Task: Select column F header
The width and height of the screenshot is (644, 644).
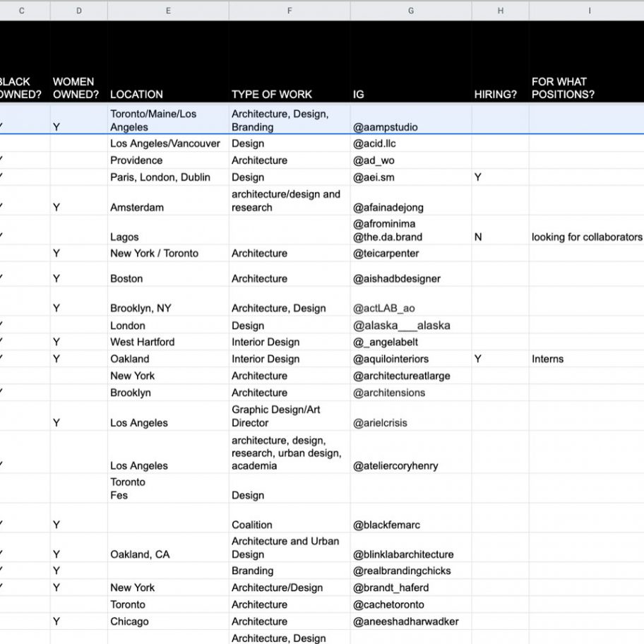Action: [290, 11]
